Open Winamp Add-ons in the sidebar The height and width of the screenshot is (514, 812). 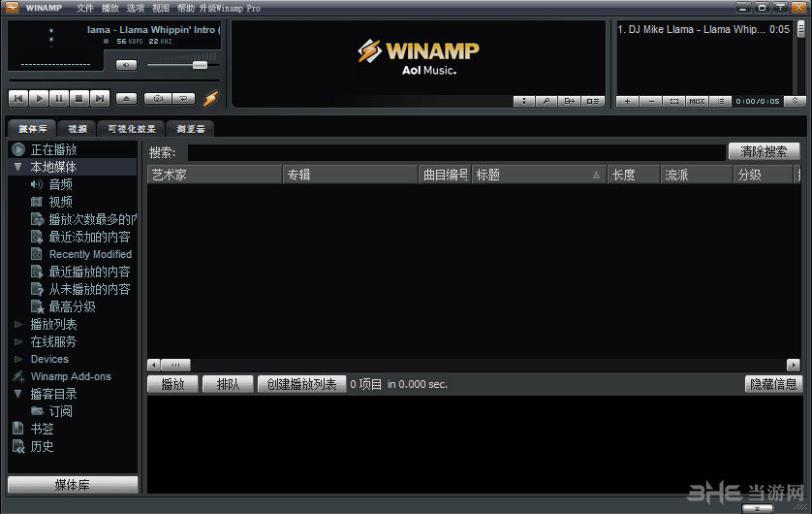(71, 376)
